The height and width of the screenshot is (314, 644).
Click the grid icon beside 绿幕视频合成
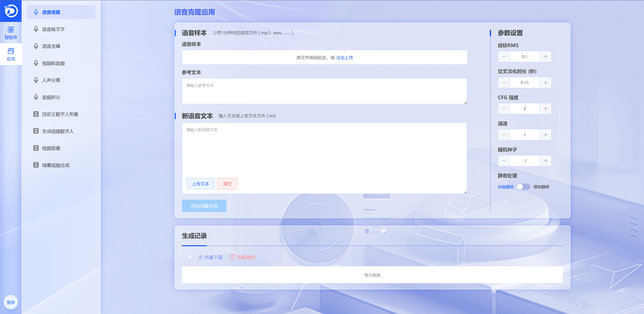[x=36, y=165]
